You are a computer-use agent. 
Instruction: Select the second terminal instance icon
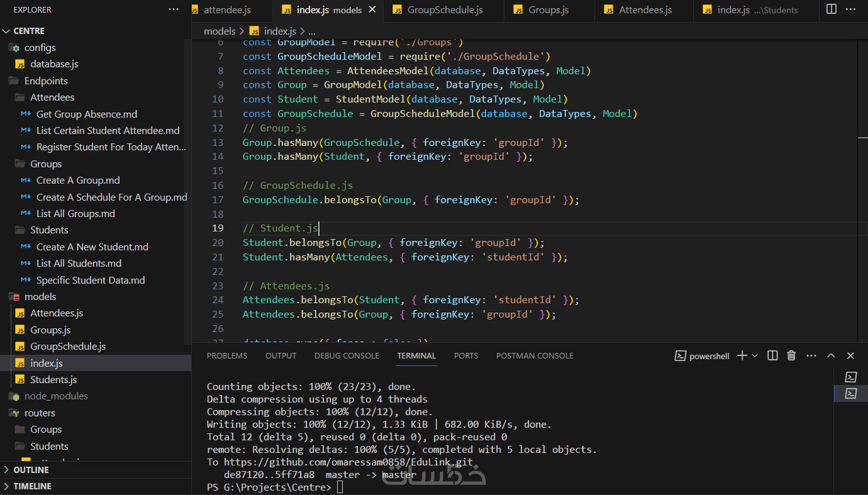pos(851,393)
